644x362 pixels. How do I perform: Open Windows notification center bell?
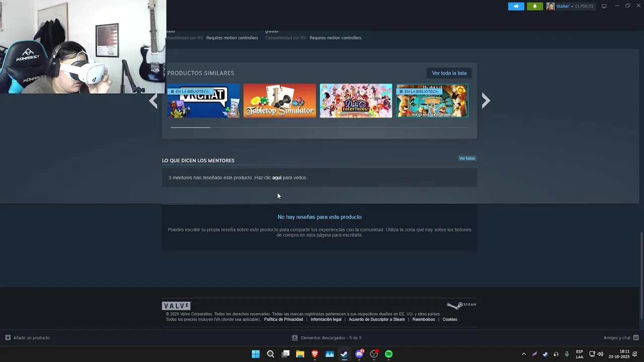tap(635, 354)
